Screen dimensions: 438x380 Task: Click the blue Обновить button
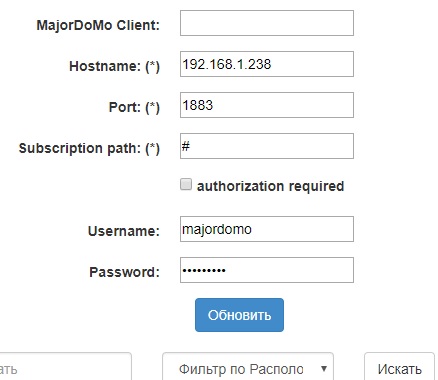[239, 315]
